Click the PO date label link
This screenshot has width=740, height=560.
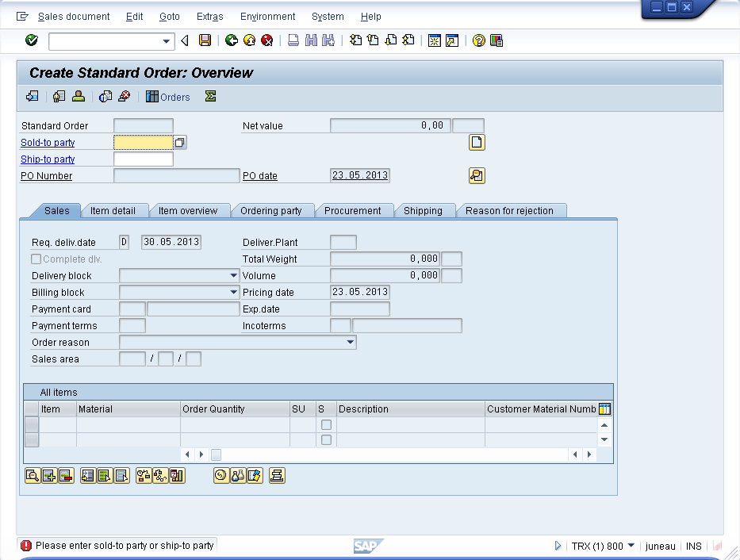click(x=260, y=176)
